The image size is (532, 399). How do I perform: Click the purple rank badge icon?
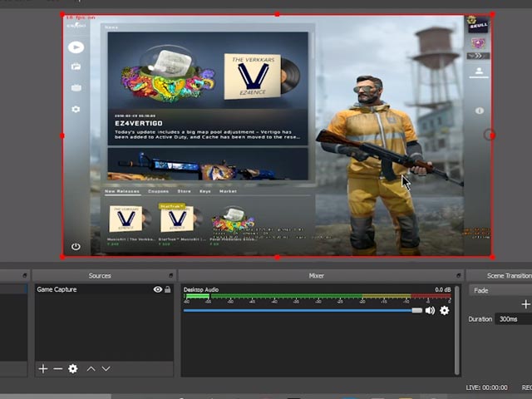click(x=478, y=43)
